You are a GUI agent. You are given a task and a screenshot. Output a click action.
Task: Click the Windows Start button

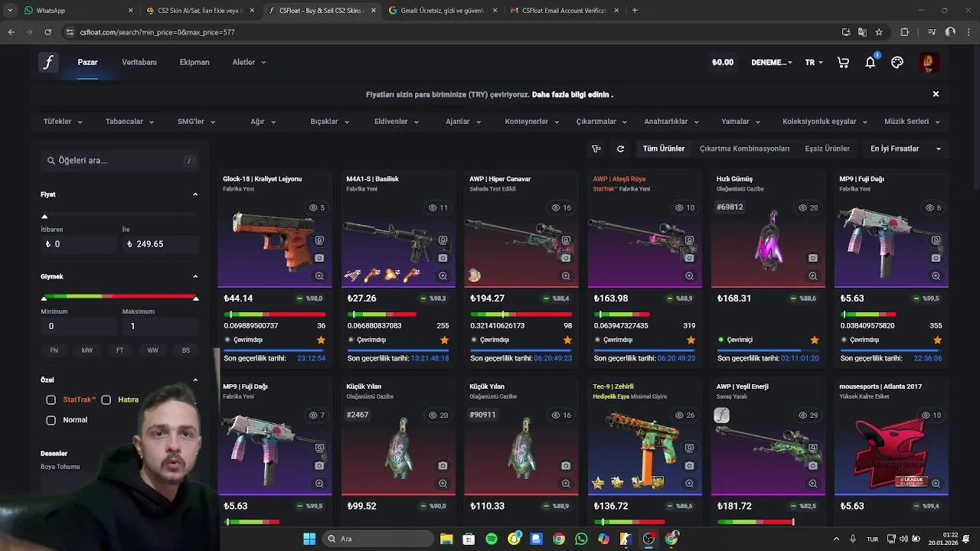(x=309, y=539)
